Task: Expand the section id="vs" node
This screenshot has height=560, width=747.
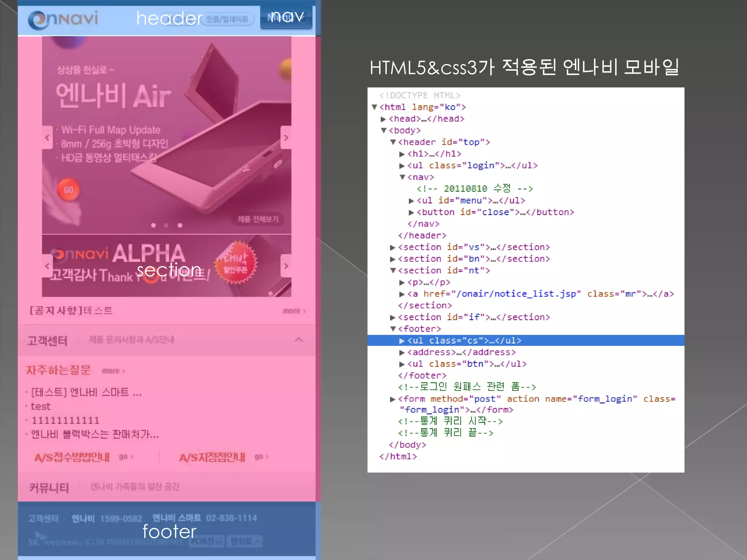Action: tap(392, 248)
